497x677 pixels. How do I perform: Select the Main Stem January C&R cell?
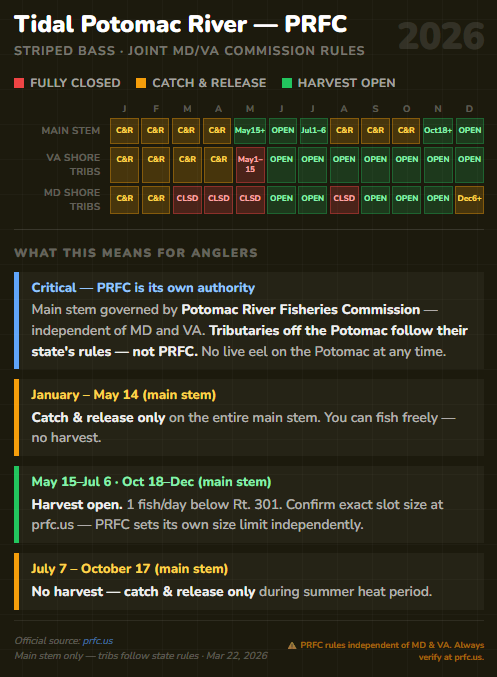coord(124,130)
